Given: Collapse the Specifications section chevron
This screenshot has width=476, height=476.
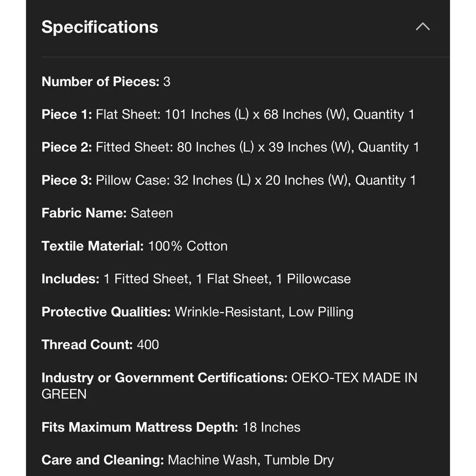Looking at the screenshot, I should (x=423, y=27).
